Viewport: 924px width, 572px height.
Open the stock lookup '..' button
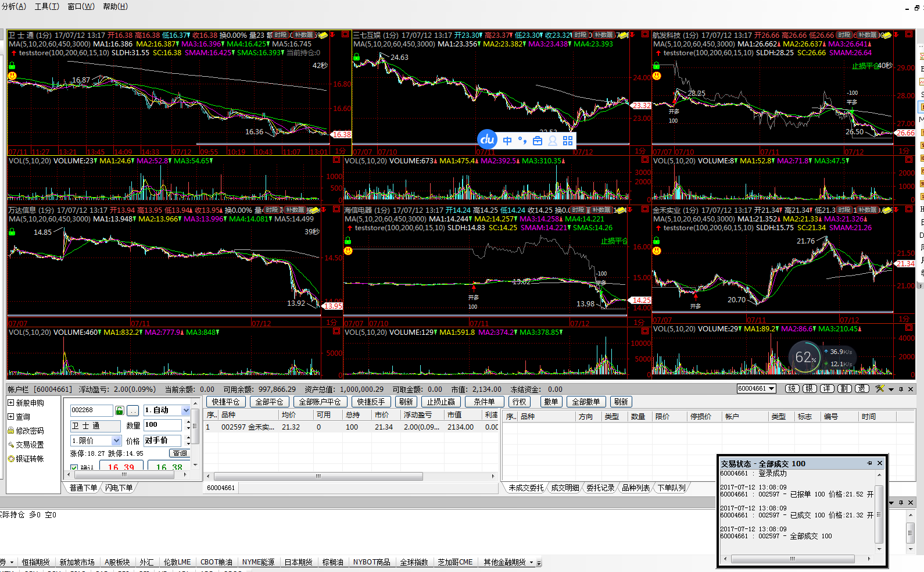133,410
